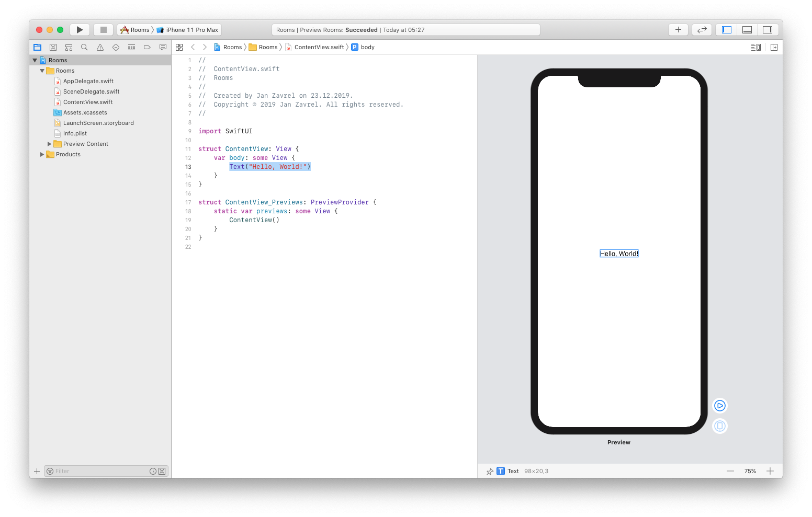Viewport: 812px width, 517px height.
Task: Toggle the Inspectors right panel
Action: 768,29
